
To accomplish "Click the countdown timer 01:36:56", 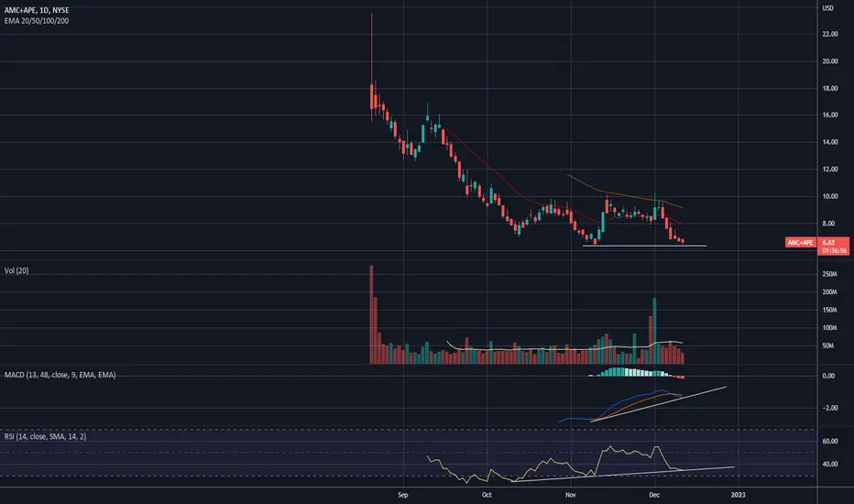I will click(x=835, y=251).
